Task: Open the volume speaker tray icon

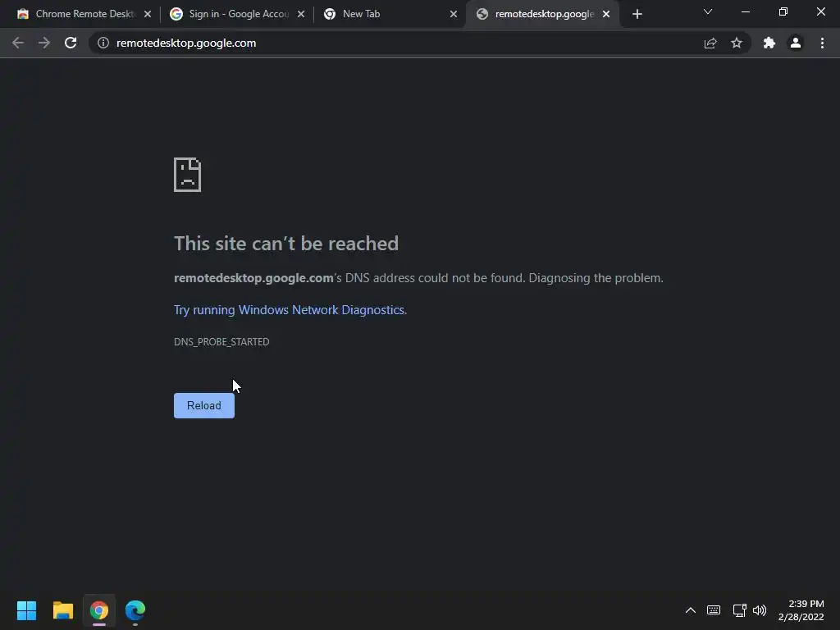Action: click(x=760, y=610)
